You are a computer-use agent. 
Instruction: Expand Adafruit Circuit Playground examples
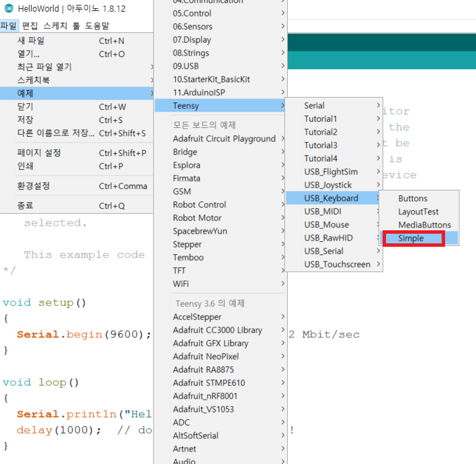click(x=220, y=139)
